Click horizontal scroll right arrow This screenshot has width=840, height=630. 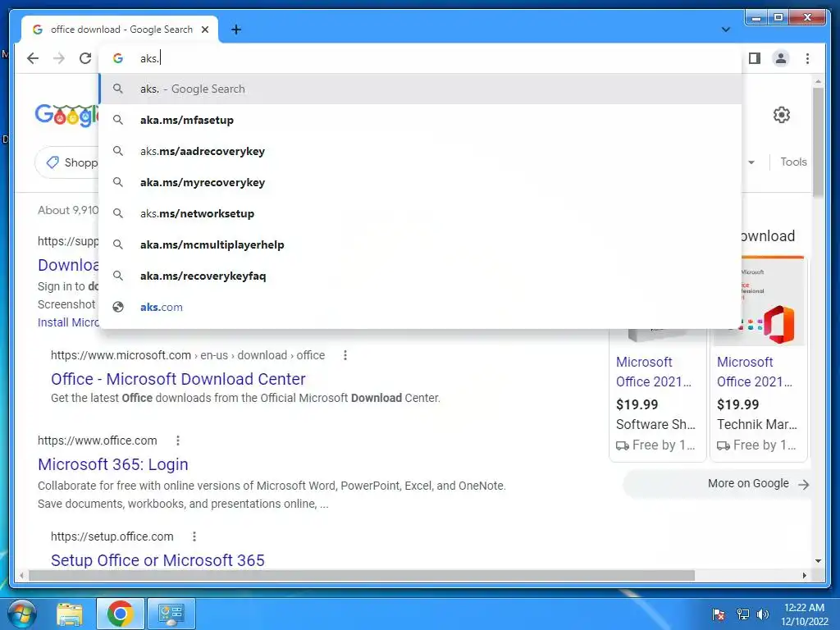tap(804, 575)
